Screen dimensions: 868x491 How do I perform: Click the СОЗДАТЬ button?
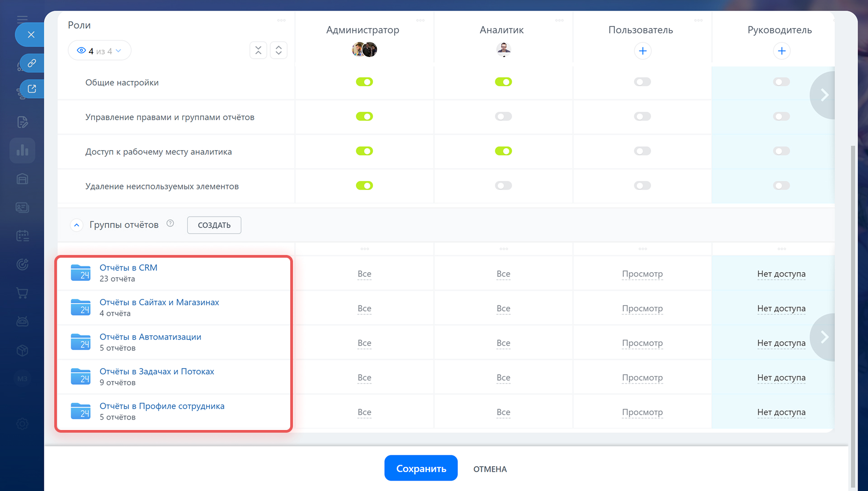(x=214, y=225)
